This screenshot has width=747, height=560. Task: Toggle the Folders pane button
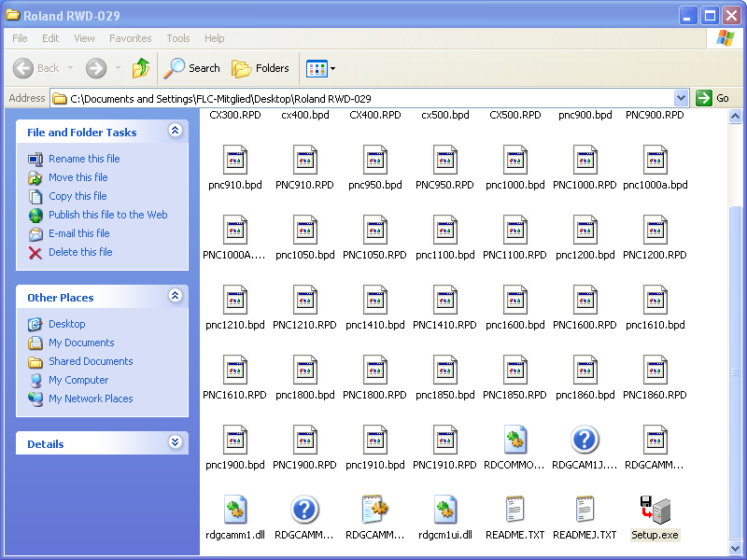tap(261, 68)
